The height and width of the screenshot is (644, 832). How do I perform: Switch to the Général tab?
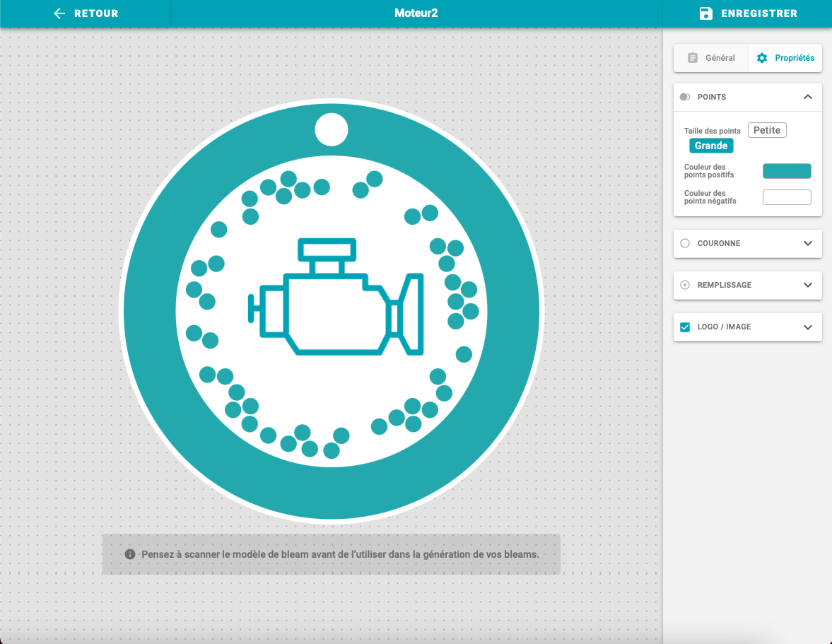711,58
